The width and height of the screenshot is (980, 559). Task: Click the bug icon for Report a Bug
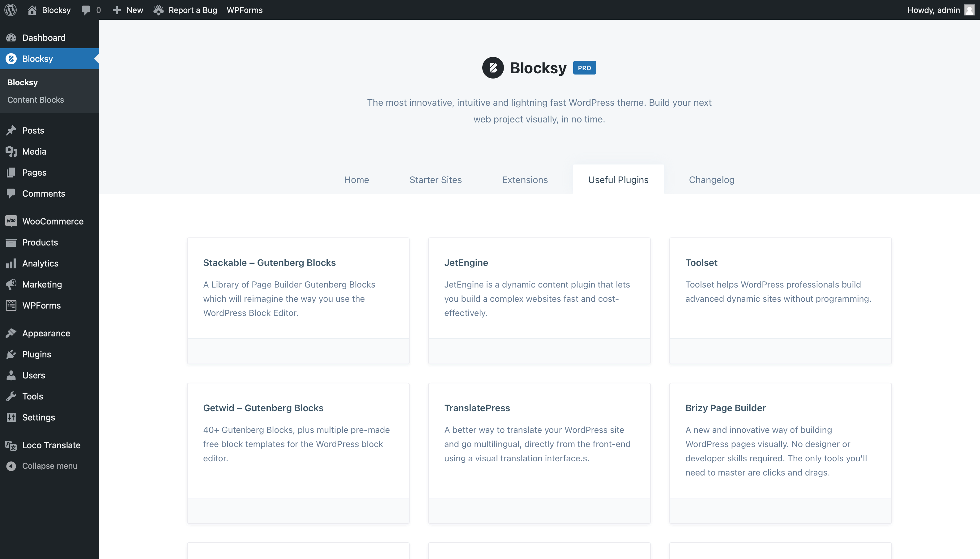click(x=159, y=10)
